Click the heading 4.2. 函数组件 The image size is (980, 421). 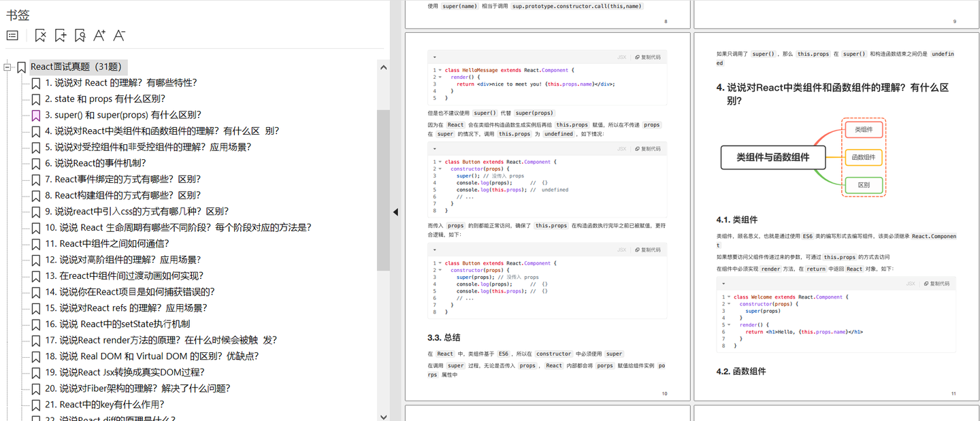[x=741, y=371]
